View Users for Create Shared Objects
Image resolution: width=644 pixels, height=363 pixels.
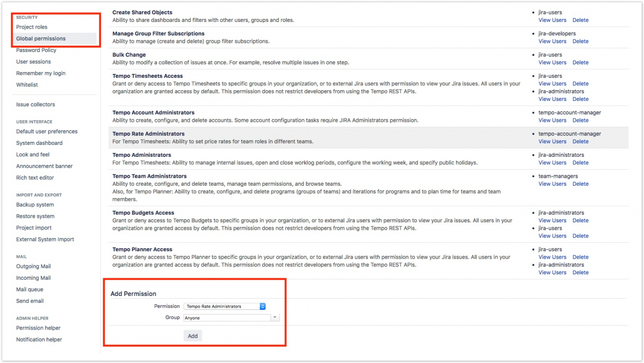tap(552, 20)
